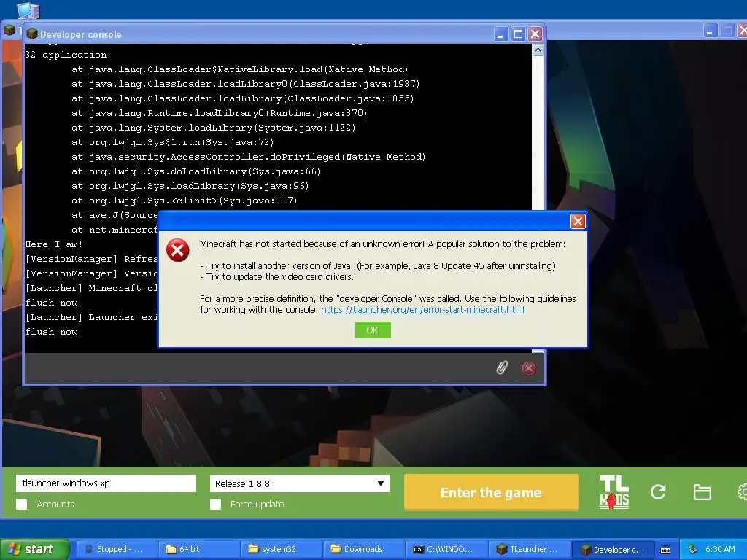Click the paperclip attach icon in Developer console

point(502,367)
